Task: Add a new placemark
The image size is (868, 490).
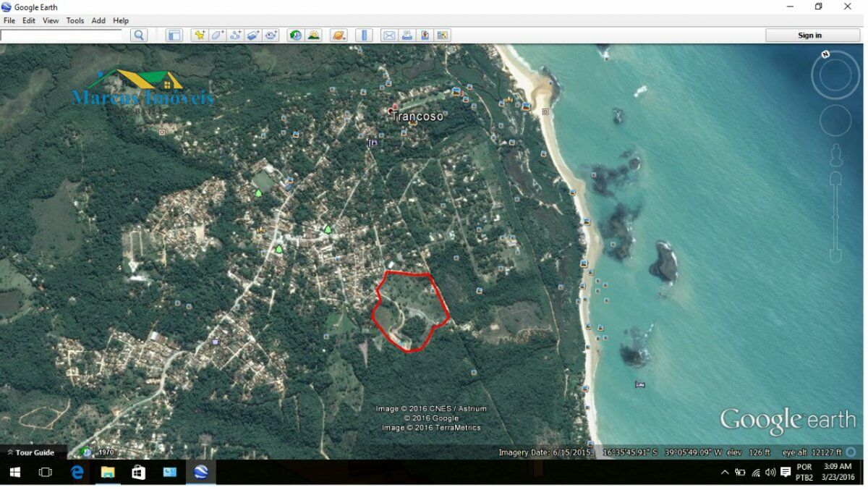Action: coord(200,35)
